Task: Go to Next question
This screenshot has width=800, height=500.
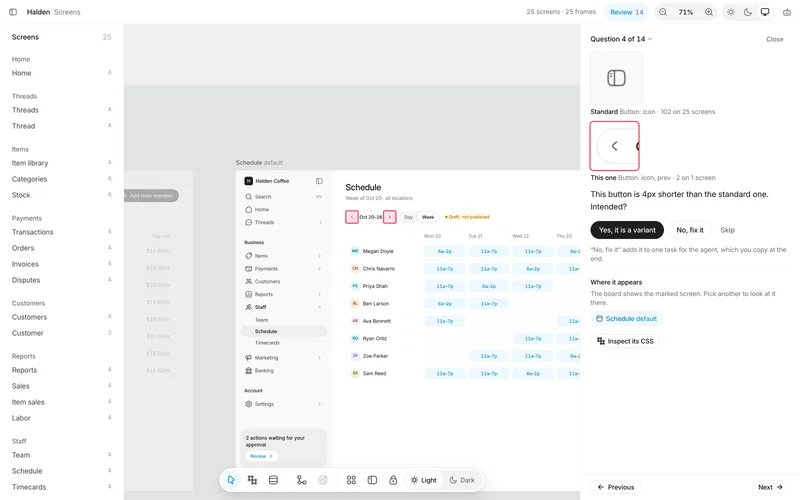Action: click(770, 487)
